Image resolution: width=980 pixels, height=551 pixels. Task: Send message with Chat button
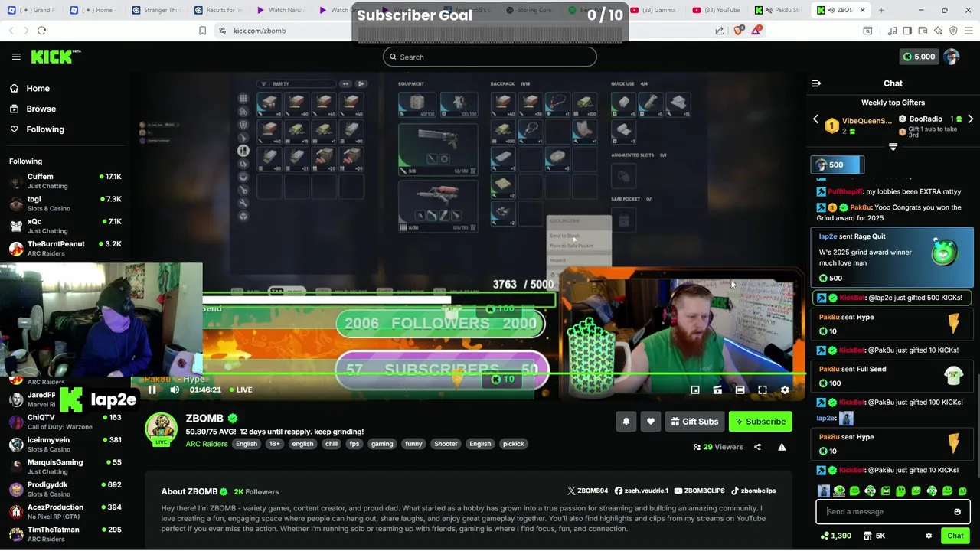pos(955,536)
